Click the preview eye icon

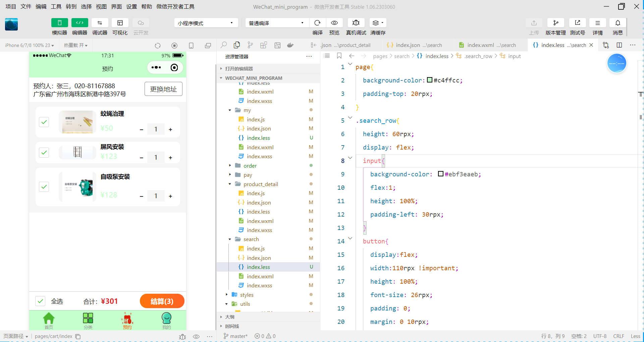(334, 23)
